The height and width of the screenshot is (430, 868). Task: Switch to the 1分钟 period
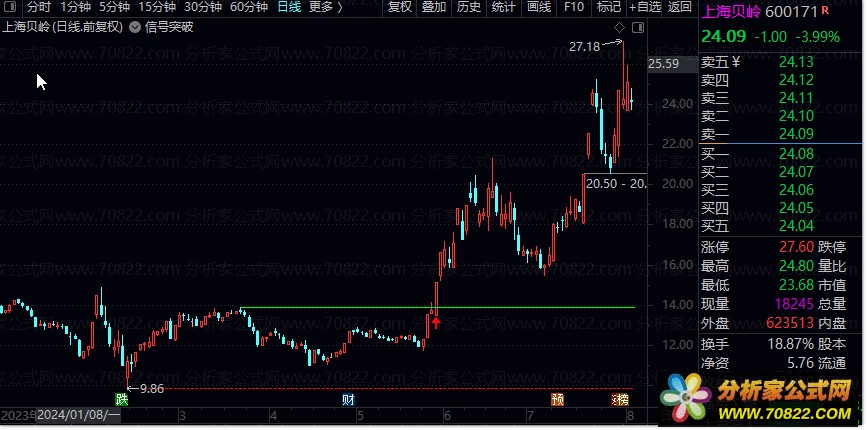click(x=75, y=7)
